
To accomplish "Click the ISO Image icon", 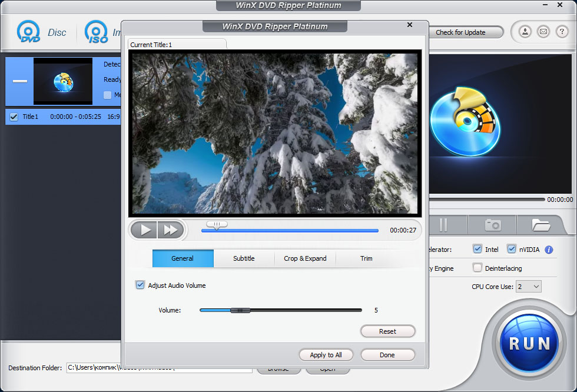I will (97, 32).
